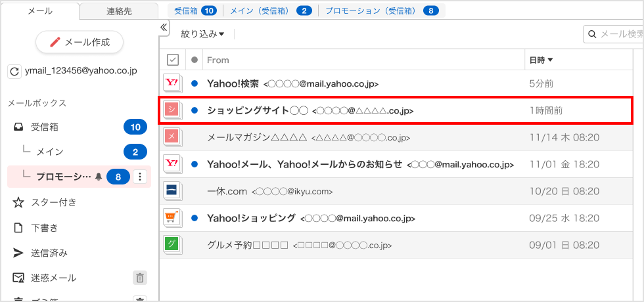Image resolution: width=644 pixels, height=302 pixels.
Task: Toggle the select-all checkbox in the header
Action: click(173, 60)
